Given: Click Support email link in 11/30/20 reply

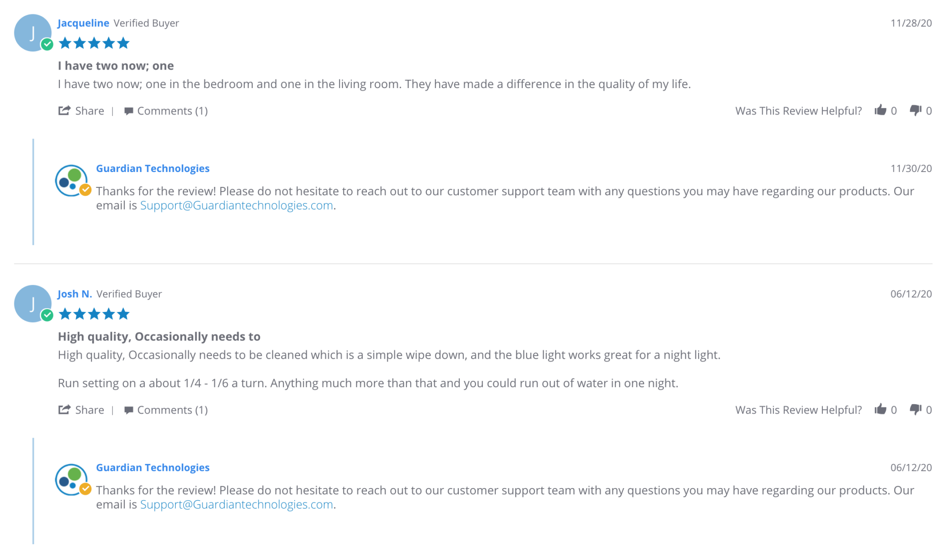Looking at the screenshot, I should pyautogui.click(x=237, y=205).
